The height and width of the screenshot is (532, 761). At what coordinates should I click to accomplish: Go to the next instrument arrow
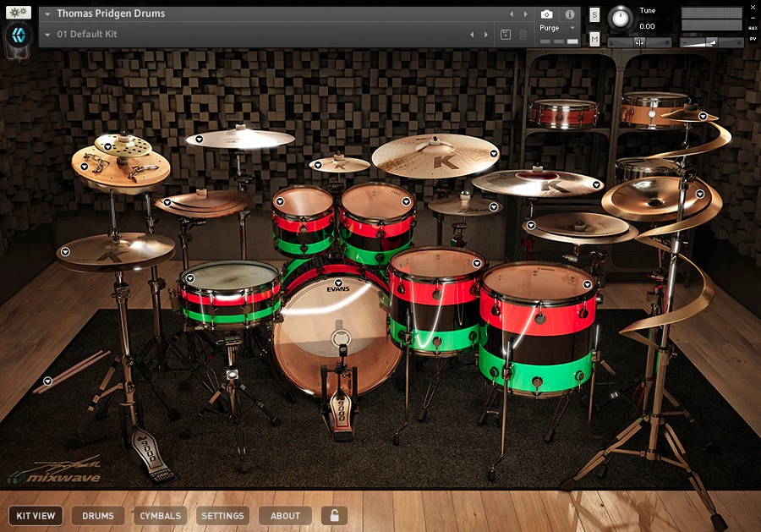[x=526, y=14]
